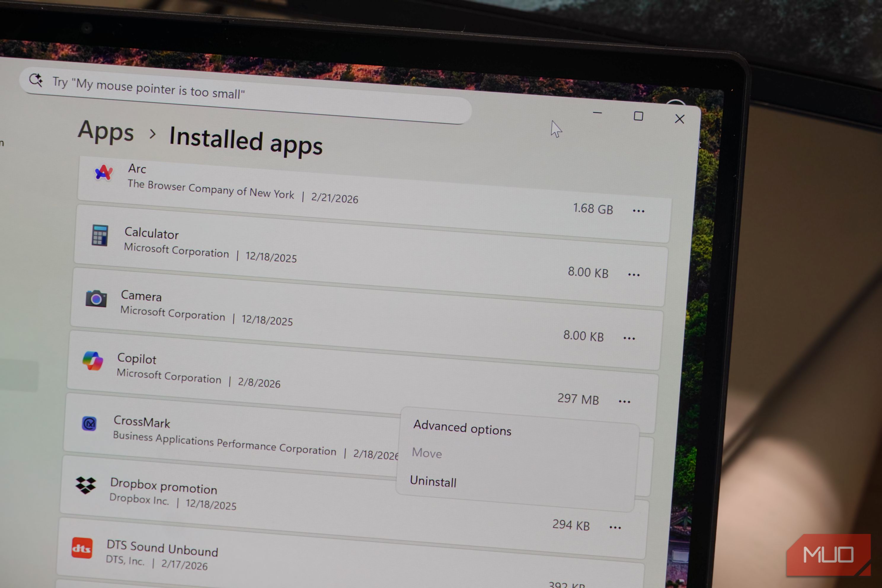Click the Calculator 8.00 KB size value

tap(588, 272)
